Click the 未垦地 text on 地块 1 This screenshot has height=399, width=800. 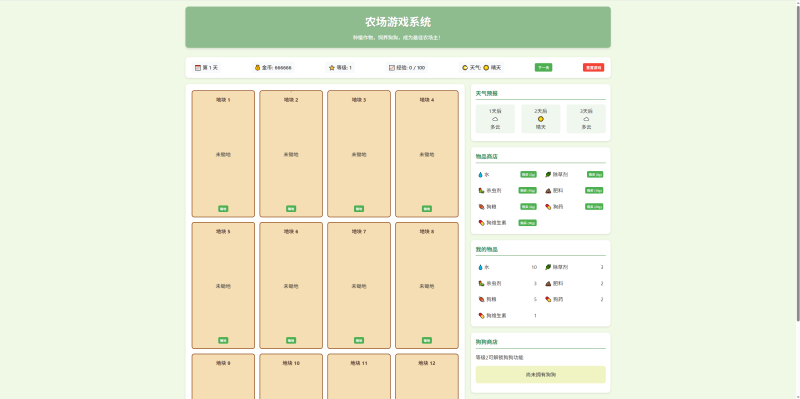pyautogui.click(x=223, y=155)
